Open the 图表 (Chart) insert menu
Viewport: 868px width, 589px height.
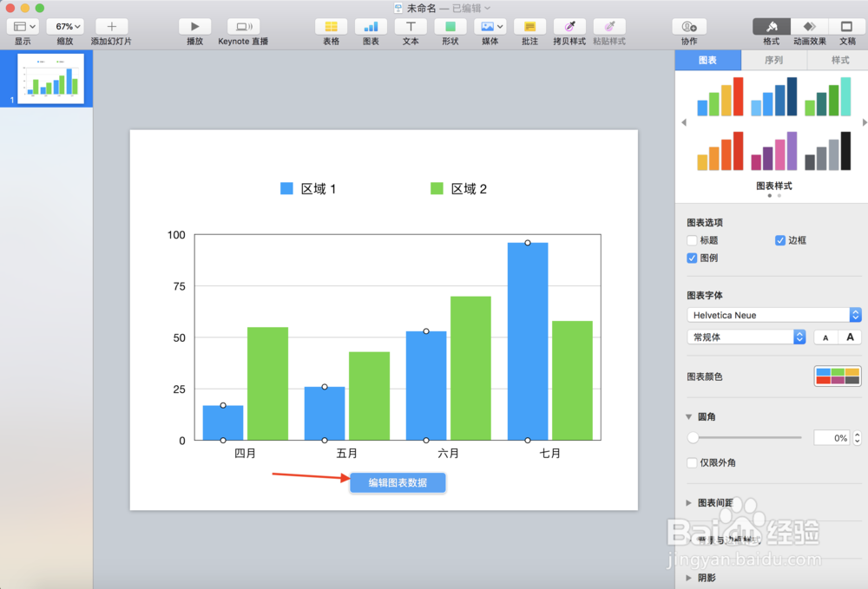370,27
